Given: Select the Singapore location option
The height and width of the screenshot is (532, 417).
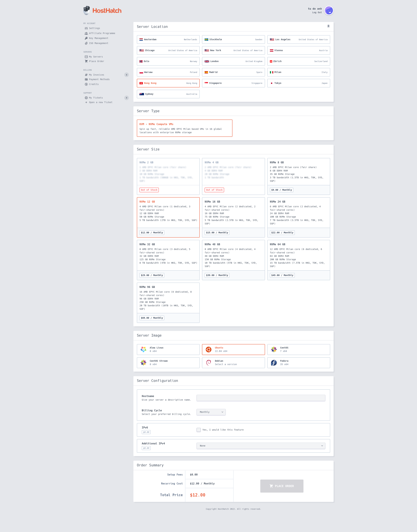Looking at the screenshot, I should (x=233, y=83).
